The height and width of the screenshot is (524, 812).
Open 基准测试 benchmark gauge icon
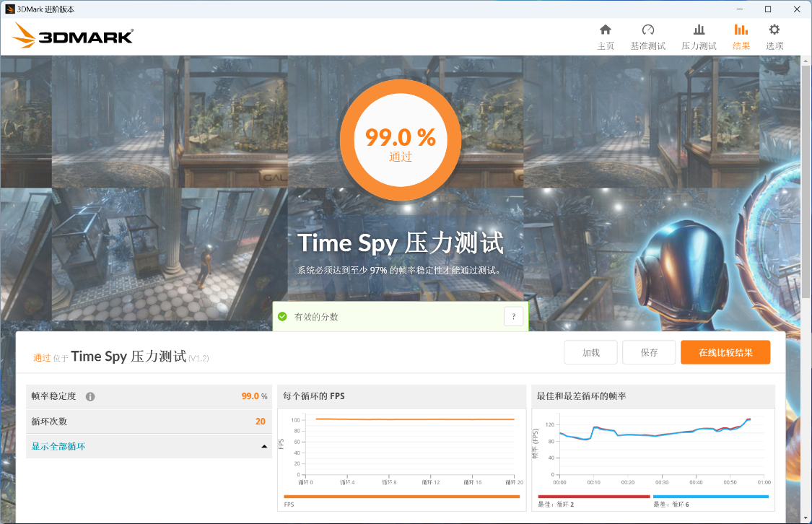pos(648,30)
